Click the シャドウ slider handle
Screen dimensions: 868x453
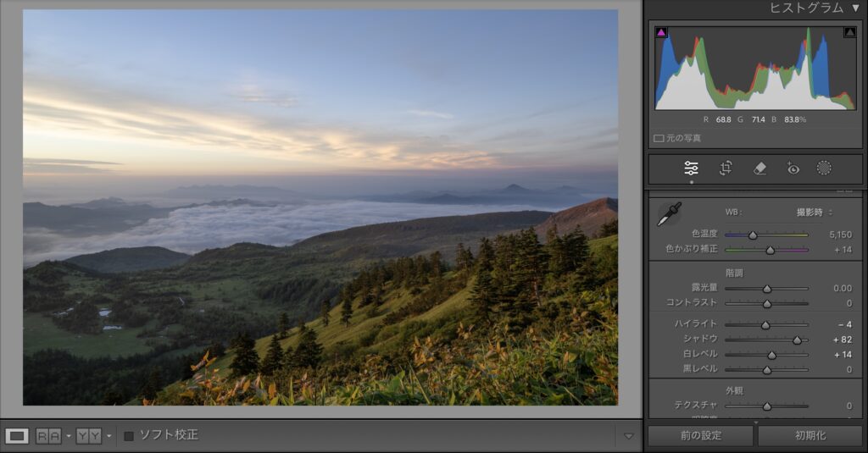click(797, 340)
